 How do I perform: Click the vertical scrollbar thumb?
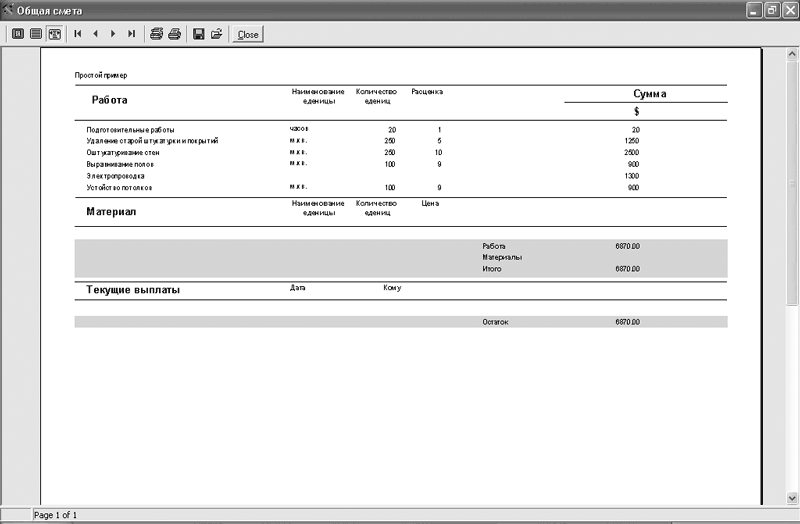coord(792,182)
